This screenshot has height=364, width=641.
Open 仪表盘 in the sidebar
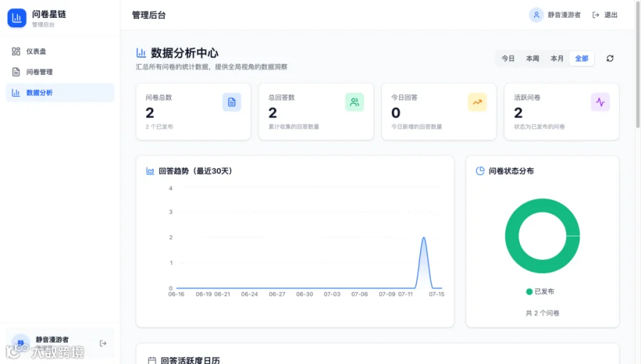60,51
